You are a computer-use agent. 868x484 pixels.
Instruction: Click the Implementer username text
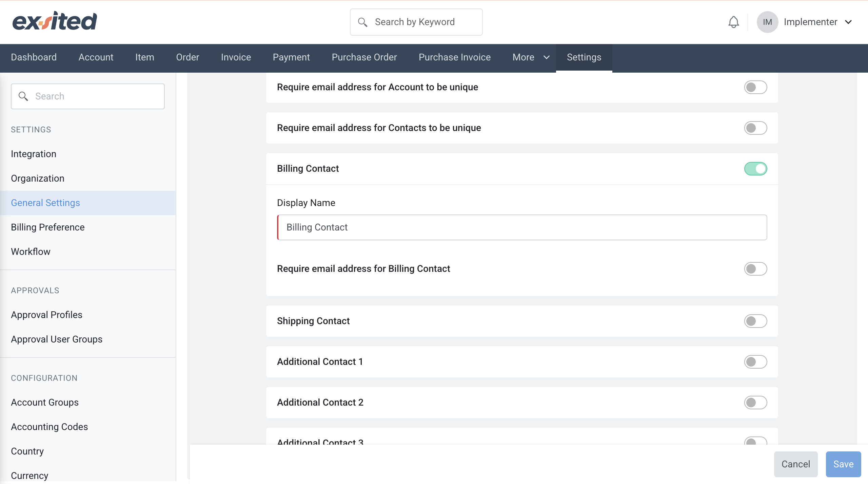pyautogui.click(x=810, y=22)
